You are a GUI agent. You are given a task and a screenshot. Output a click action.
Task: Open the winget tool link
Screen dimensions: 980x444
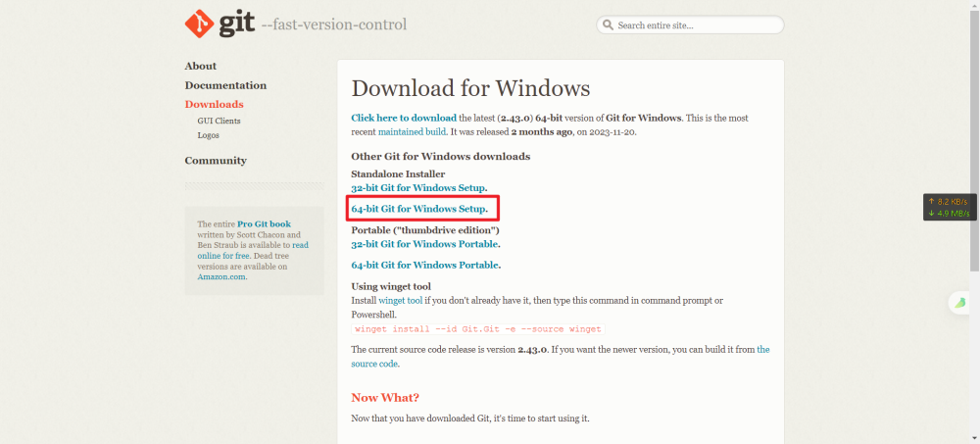pos(401,300)
